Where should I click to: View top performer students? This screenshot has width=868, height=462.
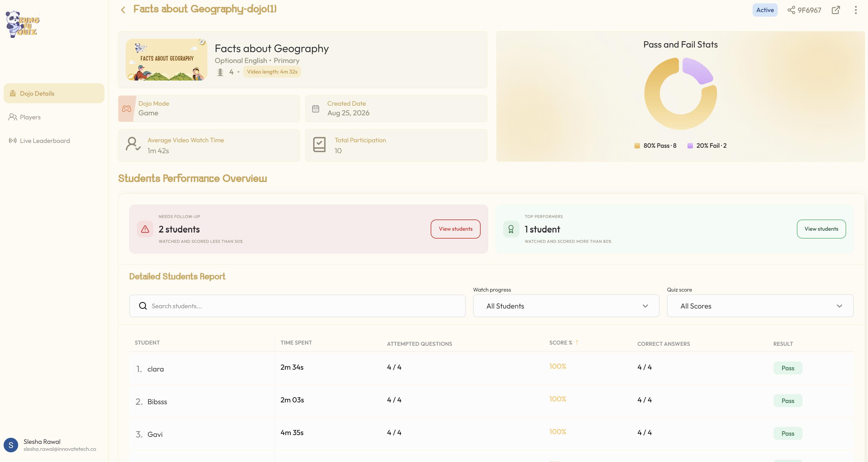coord(821,229)
